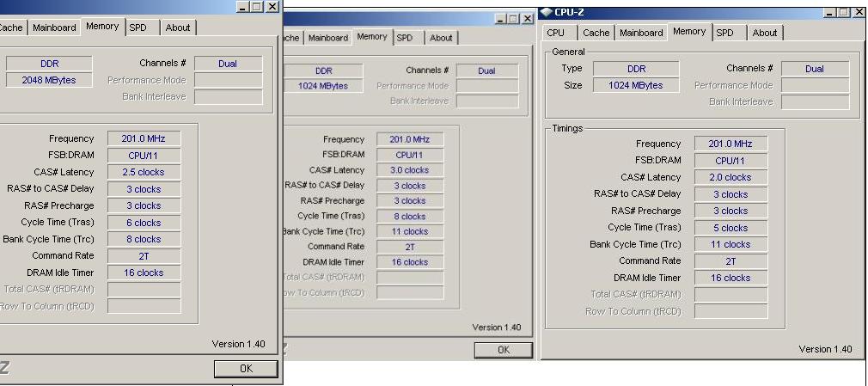Viewport: 868px width, 386px height.
Task: Click the empty Bank Interleave field in the 2048 MBytes window
Action: click(228, 97)
